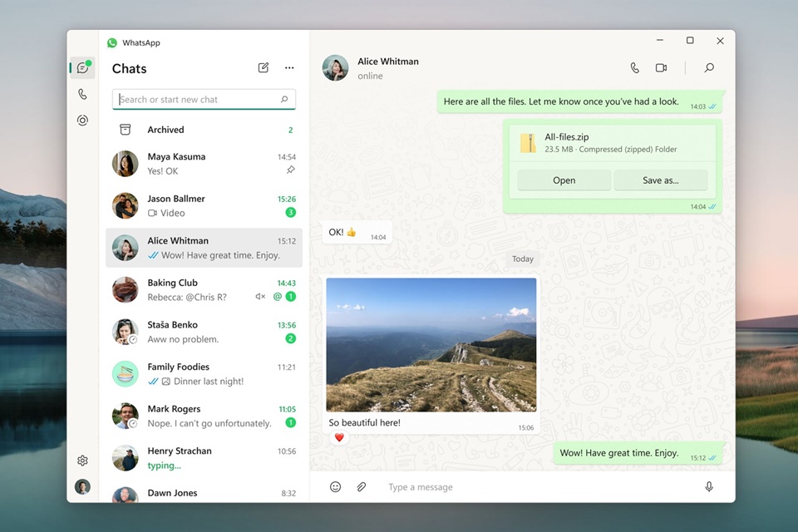
Task: Search within the Alice Whitman conversation
Action: coord(709,67)
